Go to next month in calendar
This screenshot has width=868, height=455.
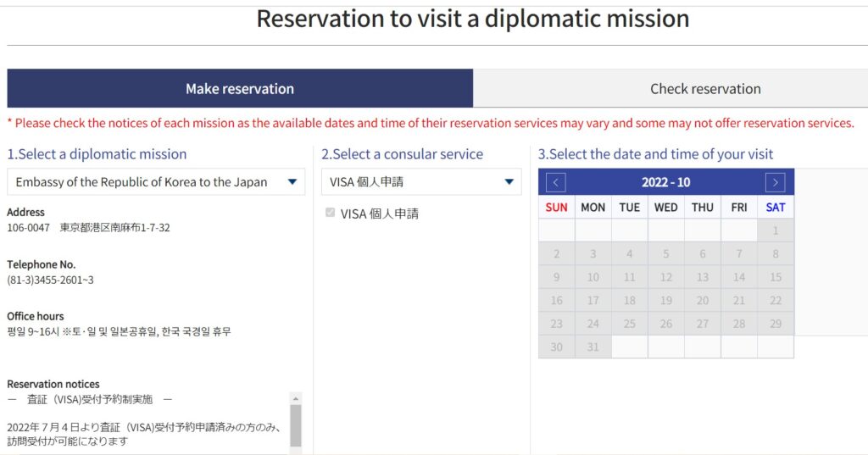click(775, 182)
